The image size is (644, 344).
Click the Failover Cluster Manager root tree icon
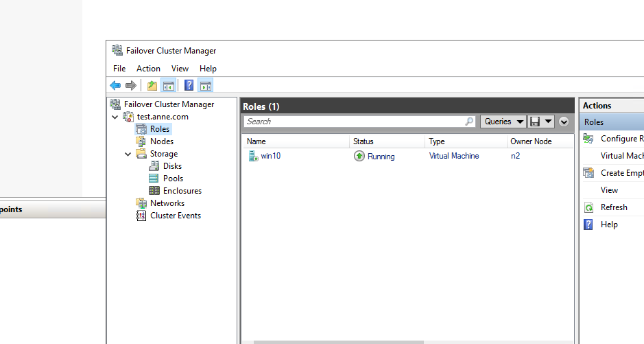click(115, 104)
